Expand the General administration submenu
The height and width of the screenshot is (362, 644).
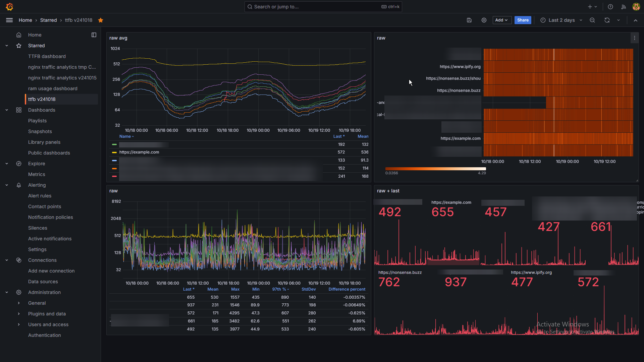pos(19,303)
